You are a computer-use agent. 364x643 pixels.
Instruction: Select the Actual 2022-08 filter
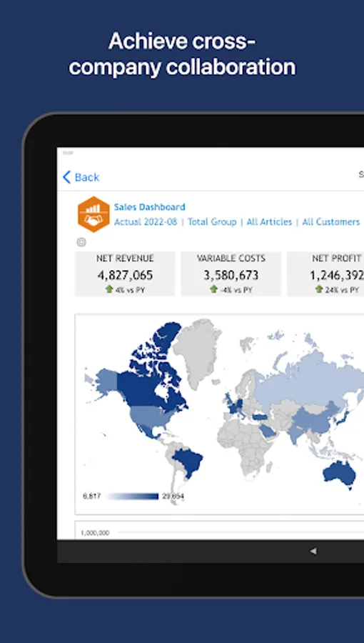pos(146,222)
